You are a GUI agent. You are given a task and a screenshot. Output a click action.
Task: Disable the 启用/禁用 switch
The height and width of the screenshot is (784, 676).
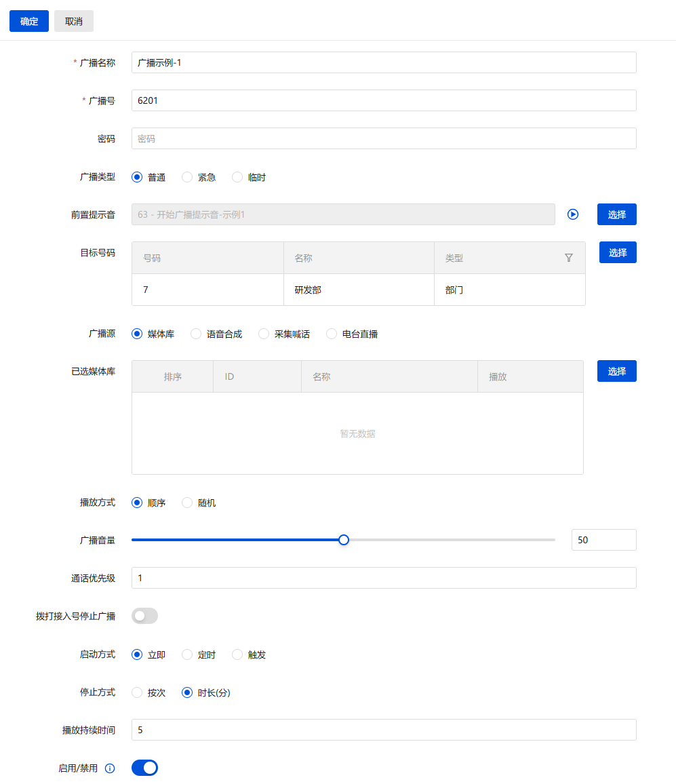[144, 768]
